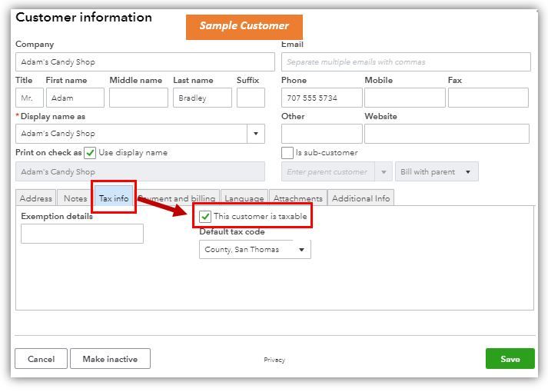Open the Privacy link

tap(274, 360)
